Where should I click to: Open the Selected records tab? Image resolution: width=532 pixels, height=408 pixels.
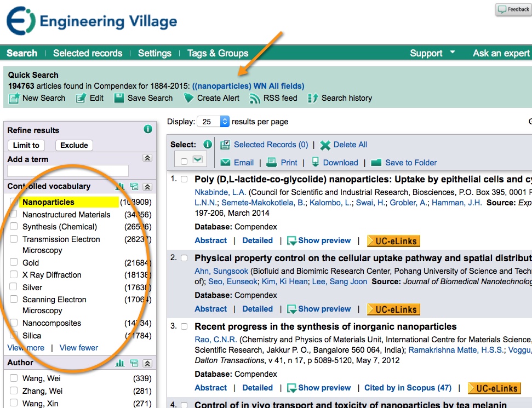(x=88, y=53)
